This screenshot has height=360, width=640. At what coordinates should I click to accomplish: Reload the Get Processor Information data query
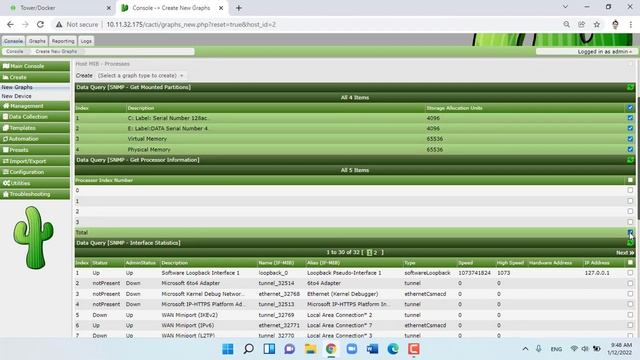click(630, 160)
